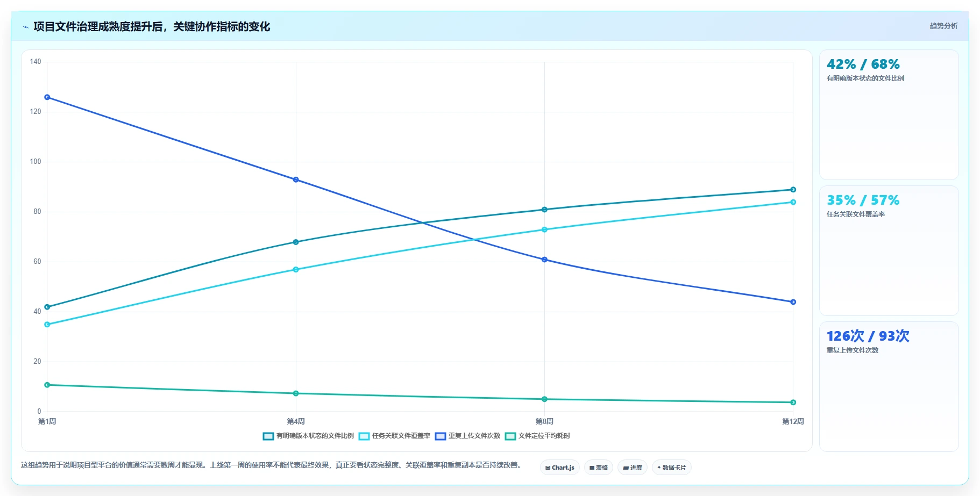
Task: Click the 有明确版本状态的文件比例 card caption
Action: click(865, 78)
